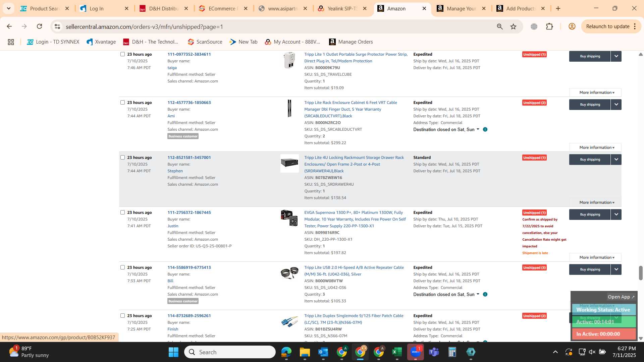Show hidden system tray icons
Screen dimensions: 644x362
[555, 352]
